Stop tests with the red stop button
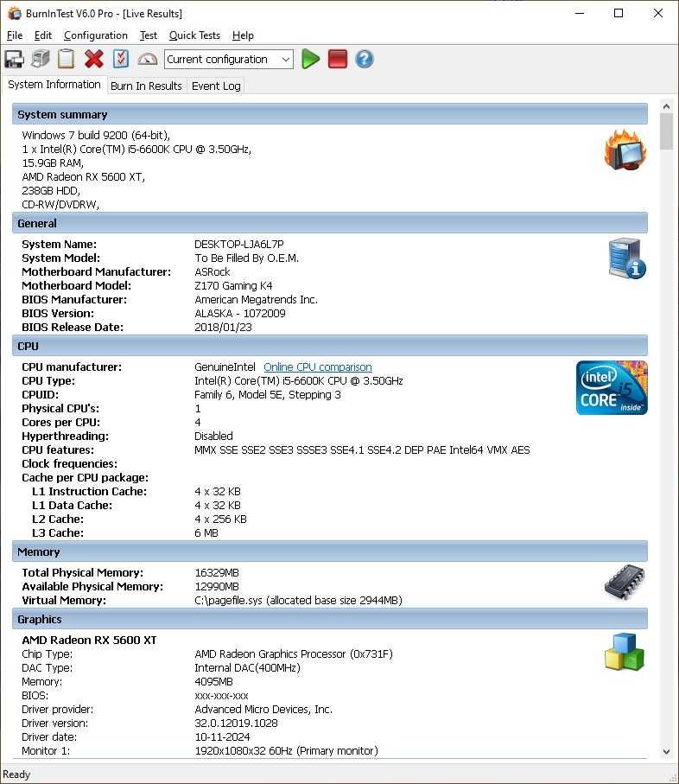Viewport: 679px width, 784px height. click(338, 59)
